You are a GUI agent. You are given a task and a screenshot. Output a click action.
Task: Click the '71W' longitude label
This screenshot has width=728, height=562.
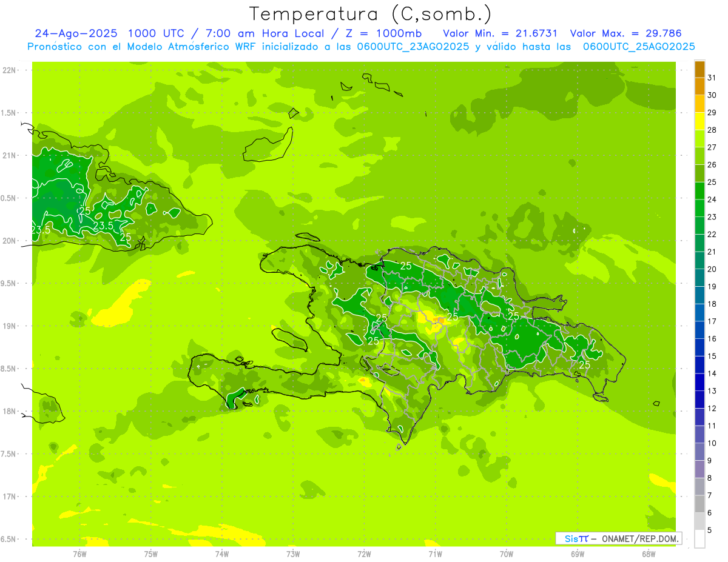(435, 554)
